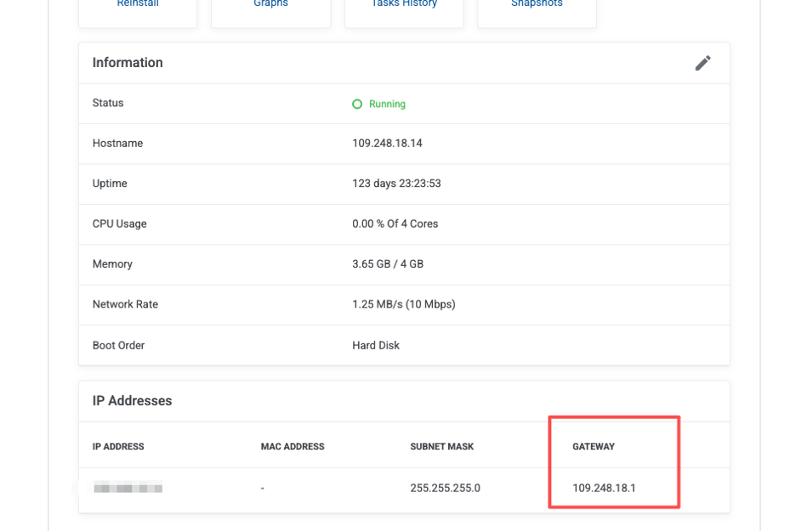The image size is (796, 532).
Task: Click the memory value 3.65 GB / 4 GB
Action: (x=387, y=264)
